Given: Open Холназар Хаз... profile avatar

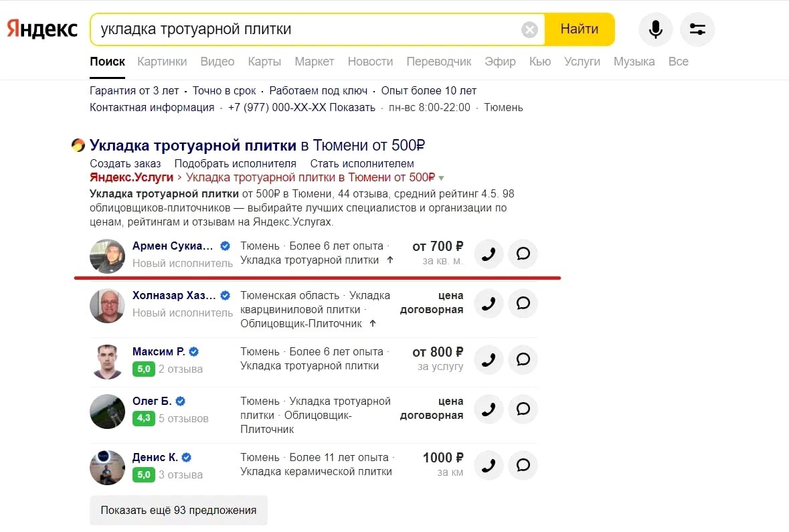Looking at the screenshot, I should 107,306.
